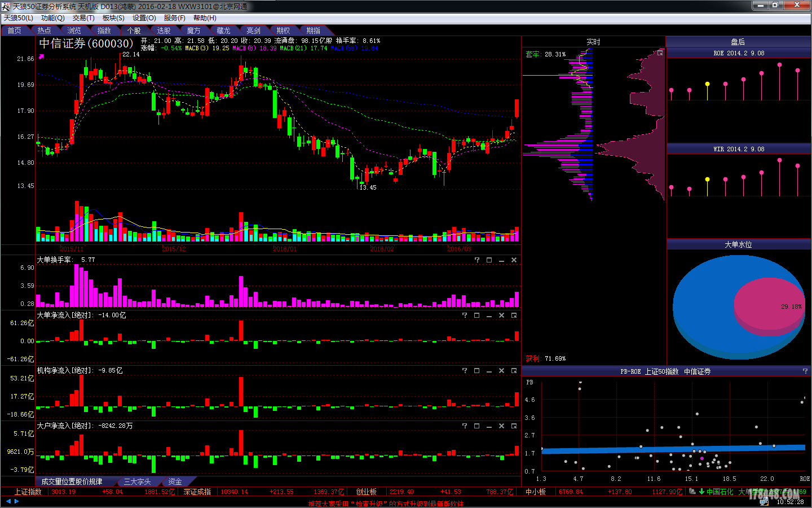Open the 帮助(H) menu
The height and width of the screenshot is (508, 812).
pyautogui.click(x=205, y=18)
